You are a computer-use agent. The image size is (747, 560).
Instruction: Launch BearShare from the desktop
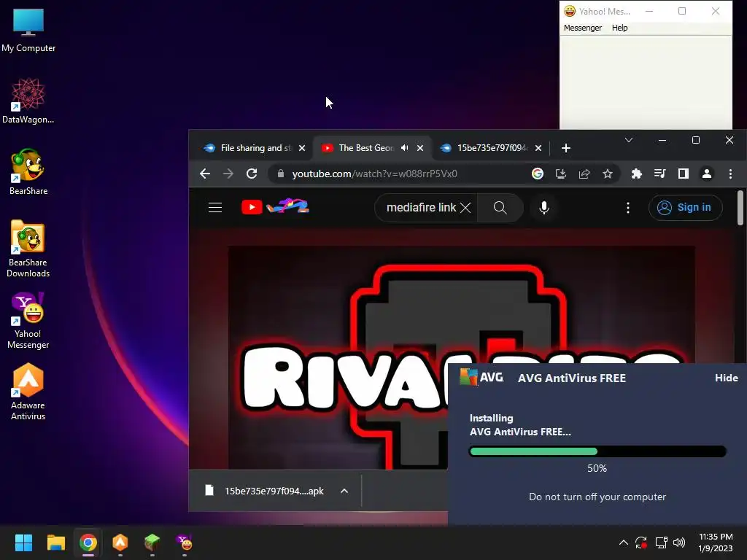click(28, 172)
